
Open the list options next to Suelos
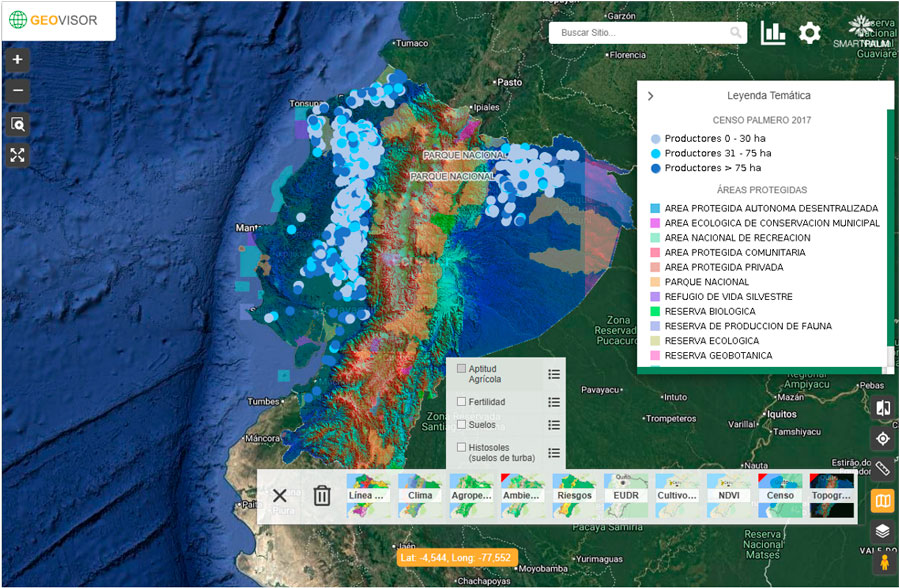pyautogui.click(x=554, y=425)
